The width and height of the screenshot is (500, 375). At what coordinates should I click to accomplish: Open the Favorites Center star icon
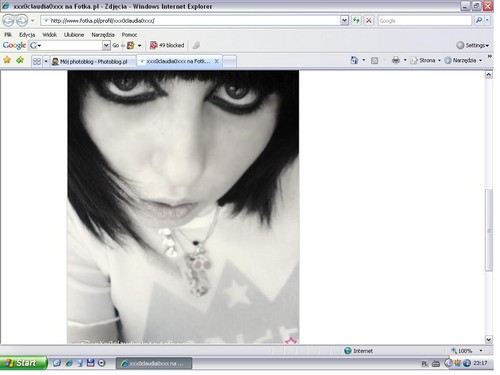point(7,60)
